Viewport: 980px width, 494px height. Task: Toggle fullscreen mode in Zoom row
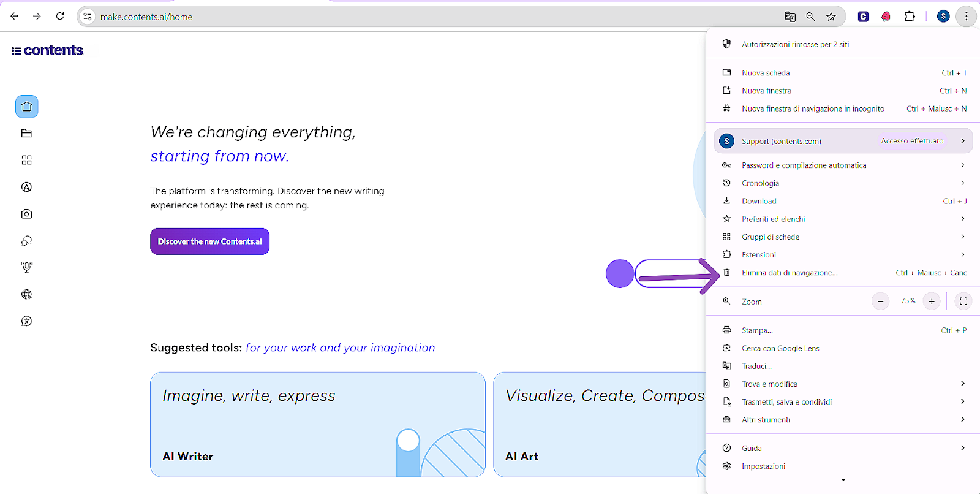pos(963,301)
